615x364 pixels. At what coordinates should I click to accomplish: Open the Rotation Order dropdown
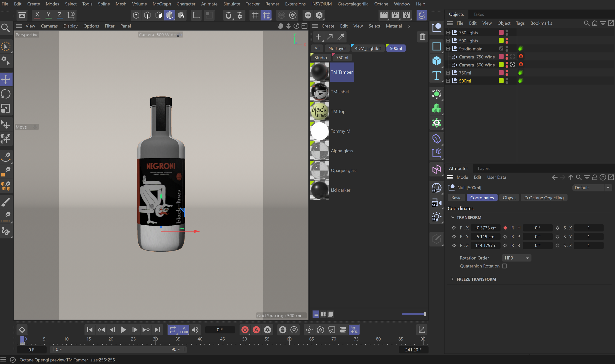(516, 258)
